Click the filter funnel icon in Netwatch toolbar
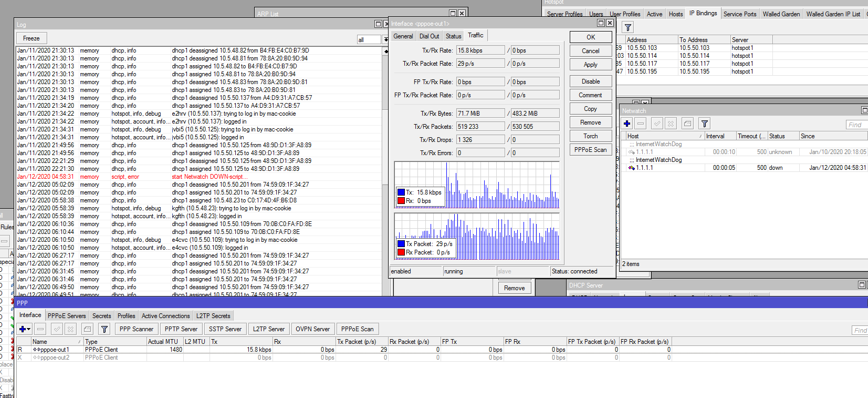The width and height of the screenshot is (868, 398). (x=705, y=124)
